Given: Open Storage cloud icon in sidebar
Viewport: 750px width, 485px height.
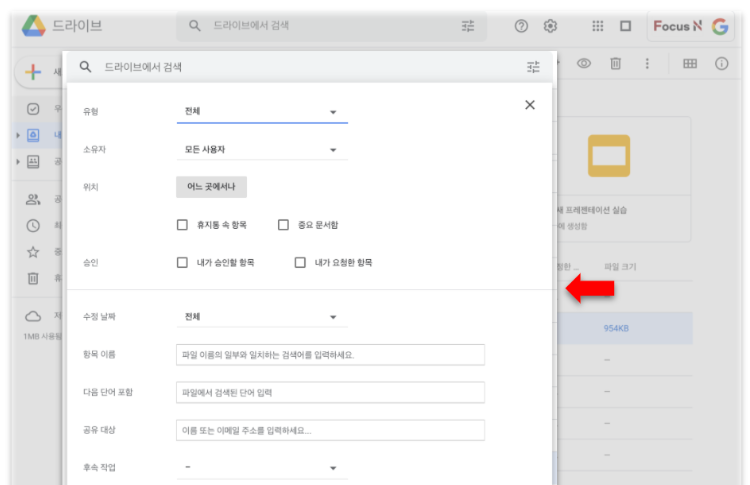Looking at the screenshot, I should (33, 316).
